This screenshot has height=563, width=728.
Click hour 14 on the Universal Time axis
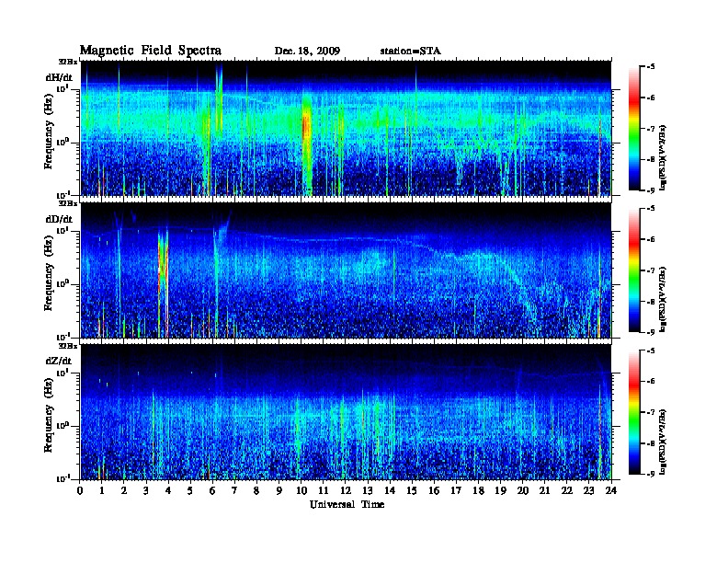[x=390, y=490]
